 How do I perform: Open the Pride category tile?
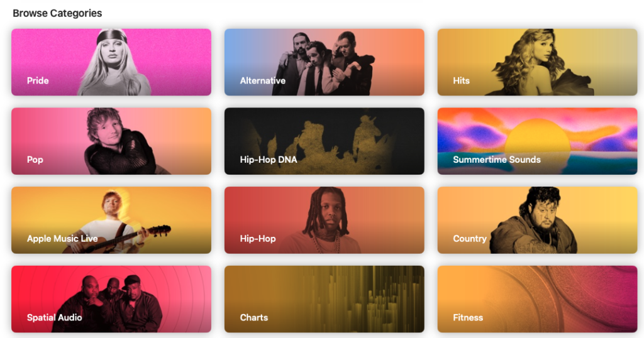point(111,62)
